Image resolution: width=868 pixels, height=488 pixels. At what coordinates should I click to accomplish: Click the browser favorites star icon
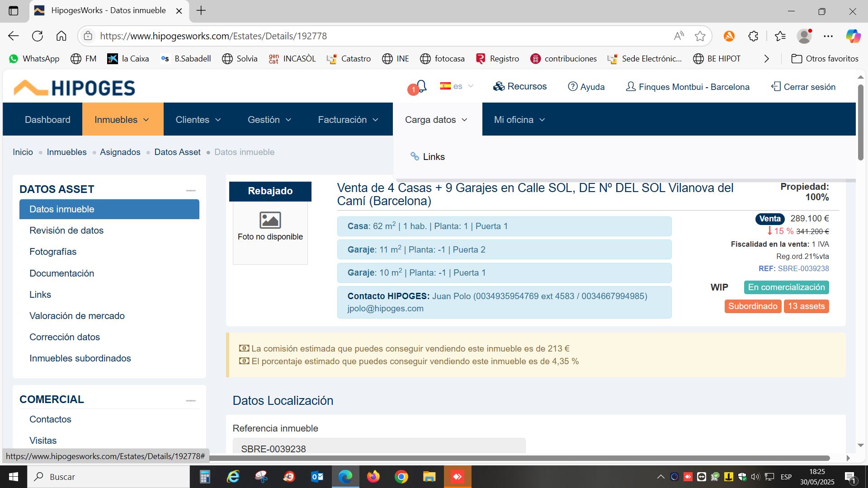click(700, 36)
